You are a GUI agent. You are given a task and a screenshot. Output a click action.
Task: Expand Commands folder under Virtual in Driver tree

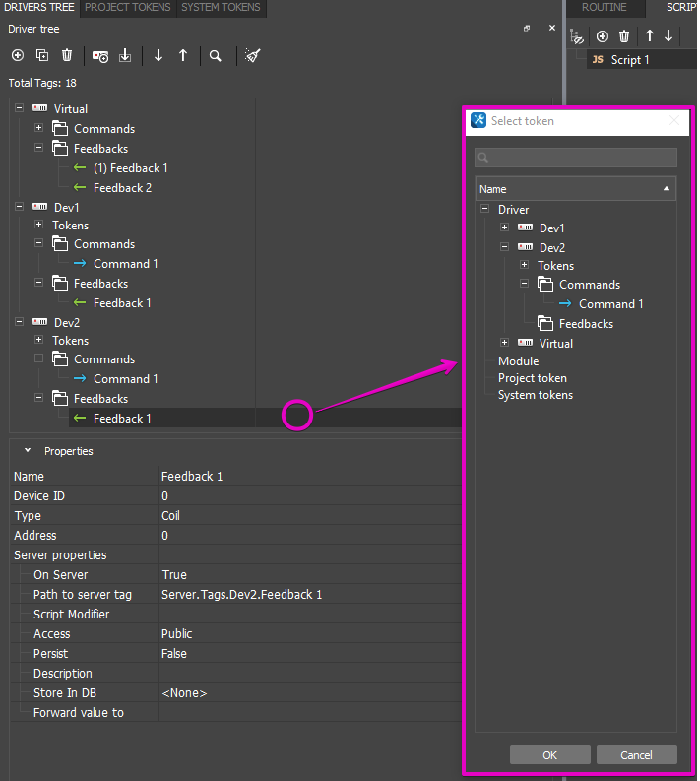click(39, 129)
